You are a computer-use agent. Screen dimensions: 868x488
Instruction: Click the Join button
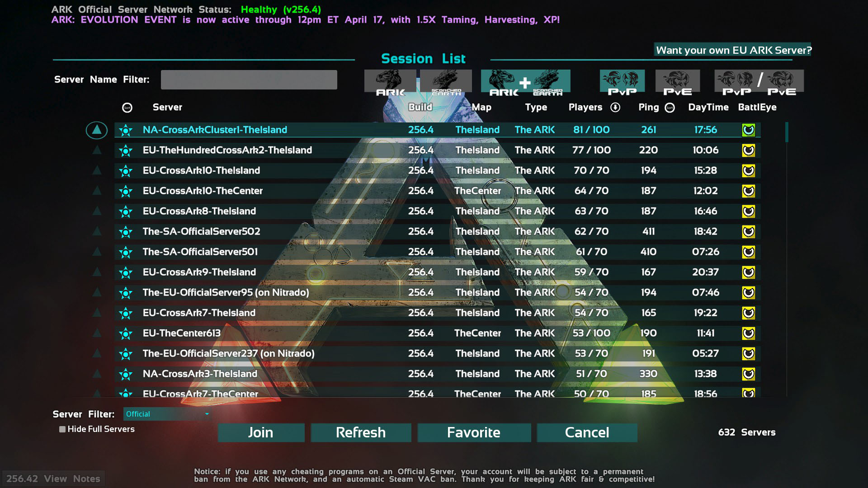(261, 432)
